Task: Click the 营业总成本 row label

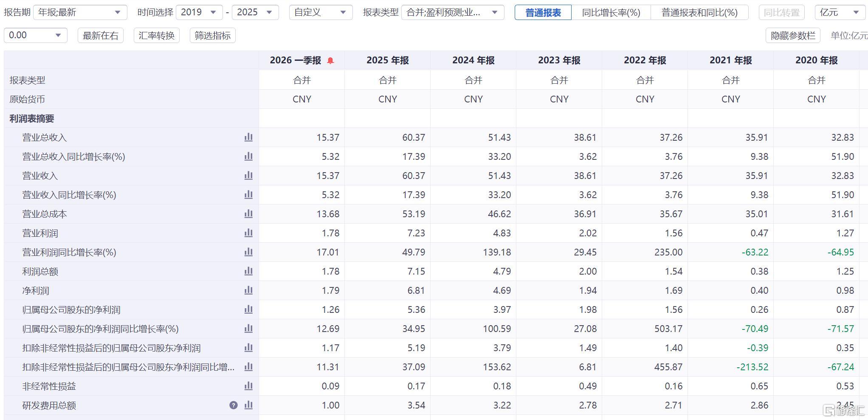Action: pos(45,214)
